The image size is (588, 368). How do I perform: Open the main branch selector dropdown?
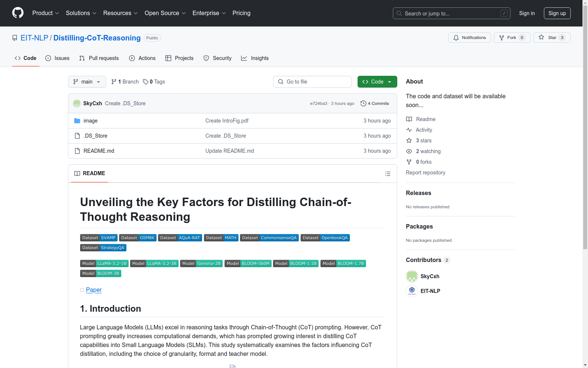[x=87, y=82]
